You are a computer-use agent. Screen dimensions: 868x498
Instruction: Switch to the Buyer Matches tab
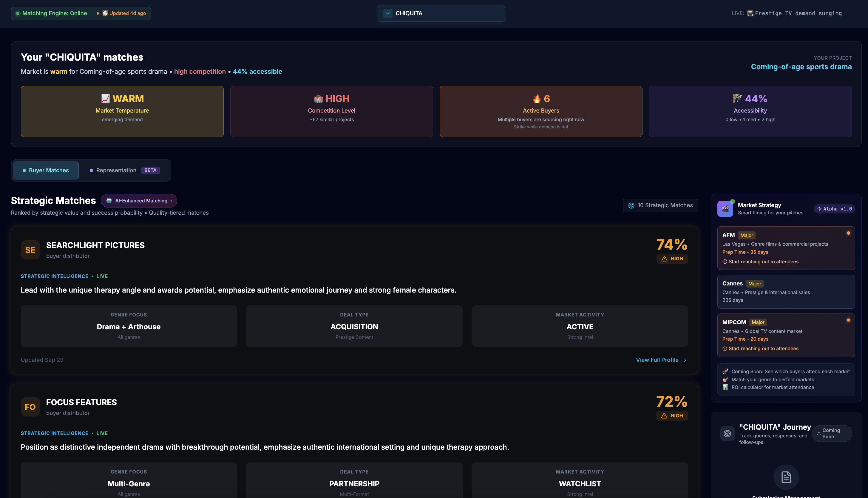(46, 170)
